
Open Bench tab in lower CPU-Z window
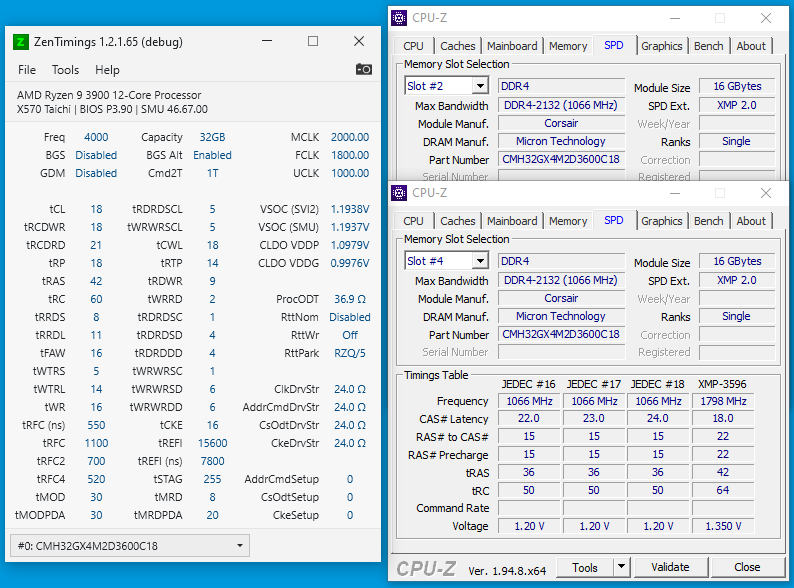click(x=708, y=221)
